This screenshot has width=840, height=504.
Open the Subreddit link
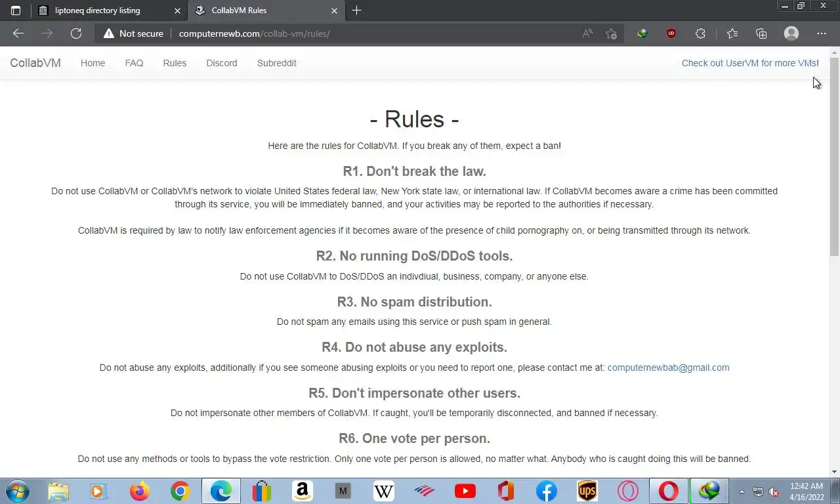pyautogui.click(x=277, y=63)
